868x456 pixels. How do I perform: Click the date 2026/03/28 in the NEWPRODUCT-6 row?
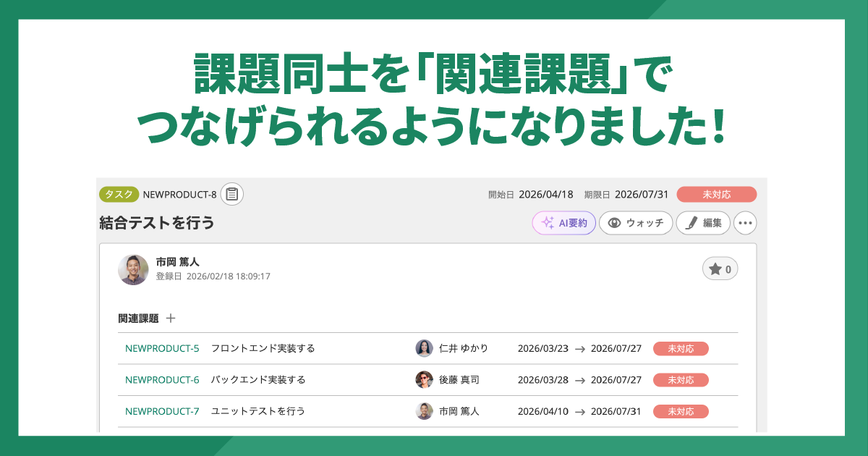click(x=543, y=379)
